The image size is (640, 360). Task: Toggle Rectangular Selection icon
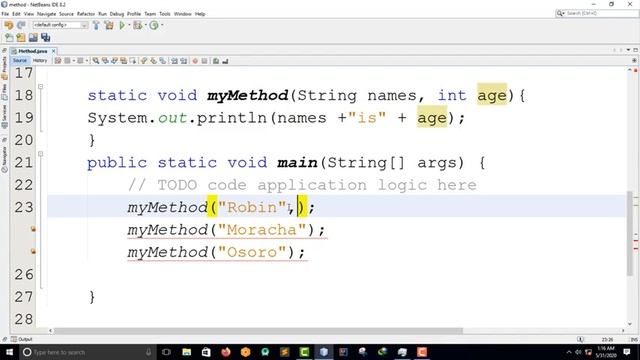pos(133,61)
